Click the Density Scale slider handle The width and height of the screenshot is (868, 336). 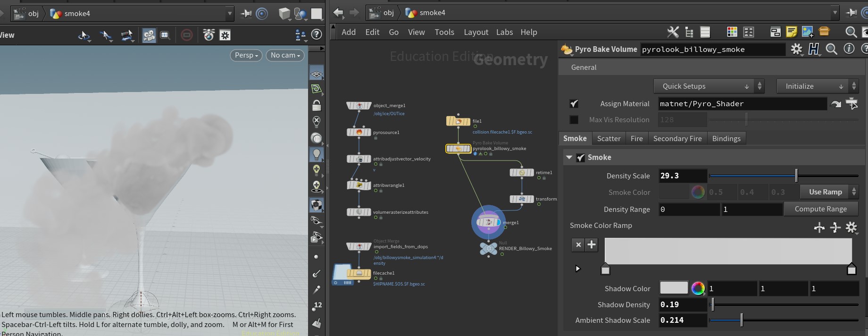pyautogui.click(x=796, y=176)
